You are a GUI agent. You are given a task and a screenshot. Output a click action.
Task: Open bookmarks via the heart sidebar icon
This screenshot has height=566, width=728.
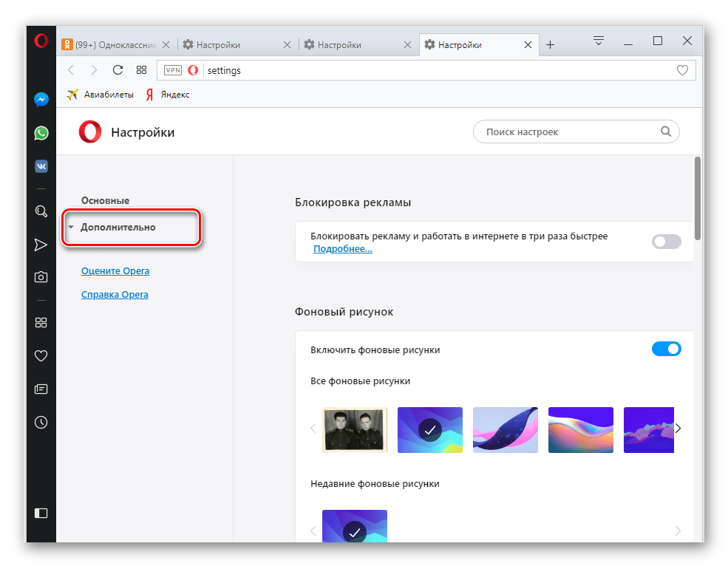tap(41, 355)
